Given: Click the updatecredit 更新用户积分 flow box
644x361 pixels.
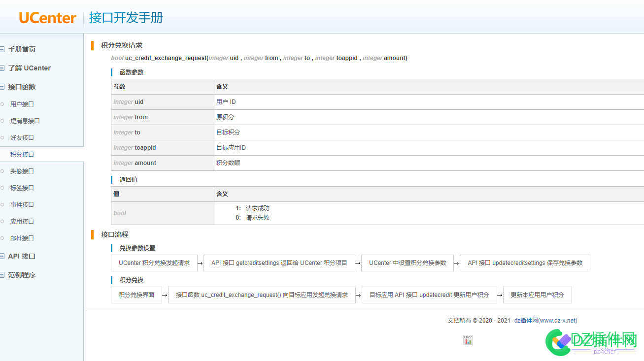Looking at the screenshot, I should tap(429, 295).
